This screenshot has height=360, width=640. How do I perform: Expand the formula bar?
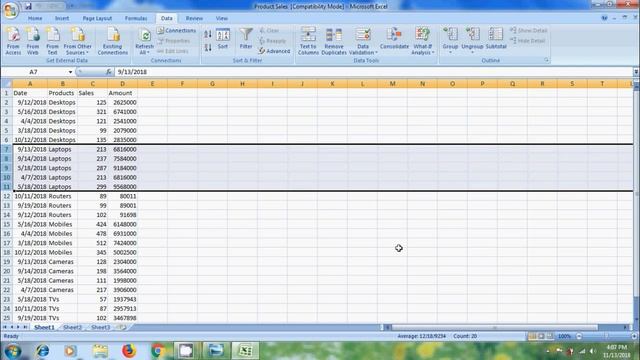click(636, 72)
